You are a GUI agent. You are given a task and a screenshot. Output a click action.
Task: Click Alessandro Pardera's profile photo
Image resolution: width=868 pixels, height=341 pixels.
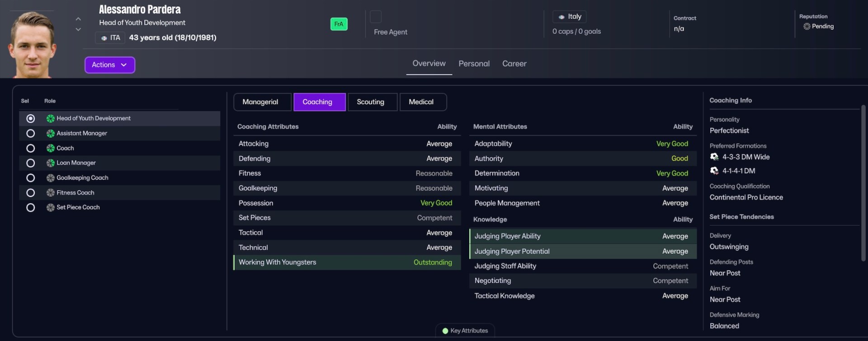[32, 45]
